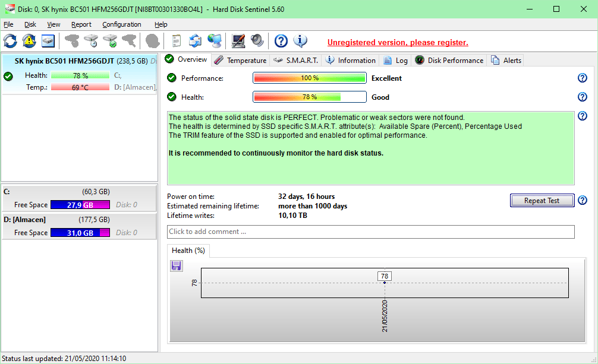
Task: Click the add comment text field
Action: point(371,232)
